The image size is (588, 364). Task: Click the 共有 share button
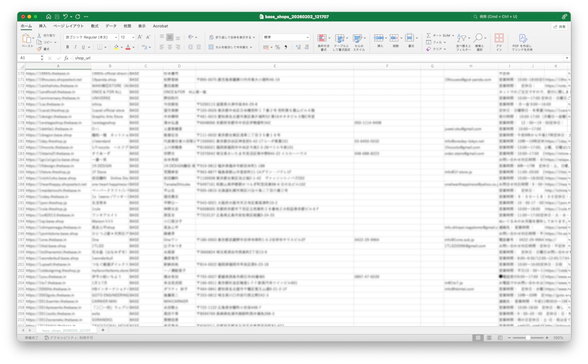[559, 26]
